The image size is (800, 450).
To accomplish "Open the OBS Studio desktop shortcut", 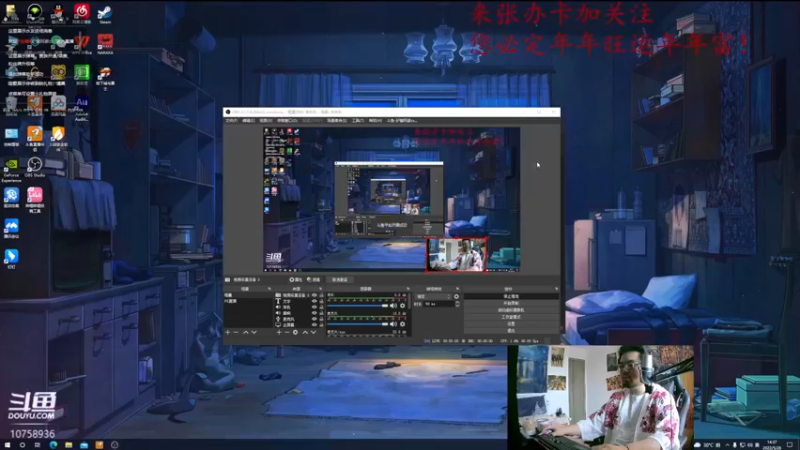I will pyautogui.click(x=35, y=167).
